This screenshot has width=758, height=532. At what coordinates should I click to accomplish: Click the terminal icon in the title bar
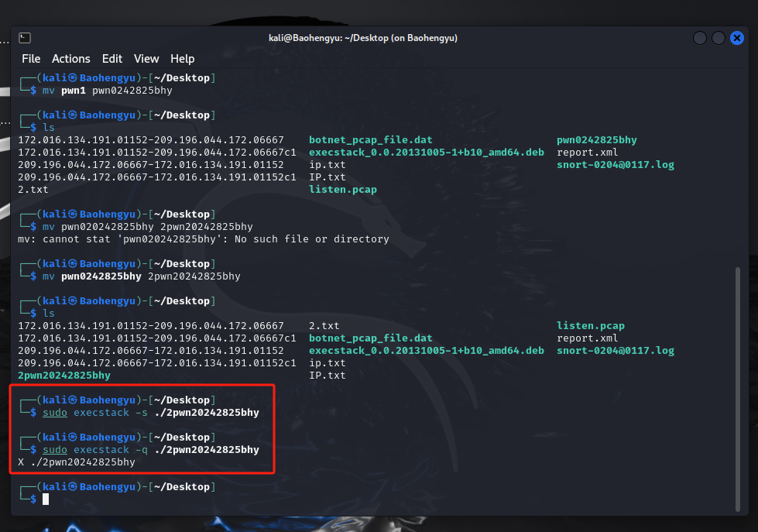(x=25, y=38)
